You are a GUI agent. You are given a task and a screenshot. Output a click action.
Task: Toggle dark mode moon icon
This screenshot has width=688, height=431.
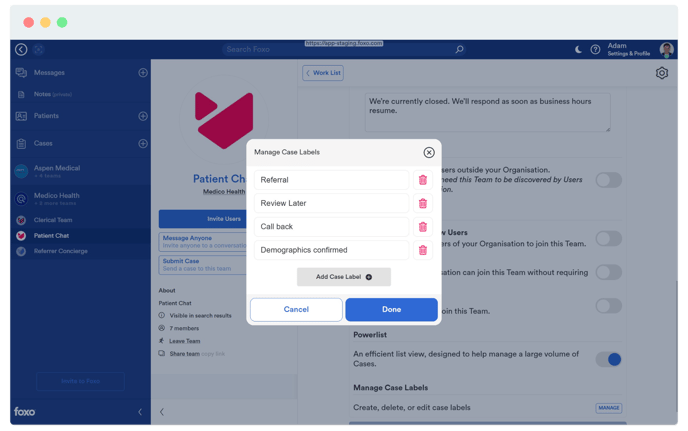[x=579, y=49]
